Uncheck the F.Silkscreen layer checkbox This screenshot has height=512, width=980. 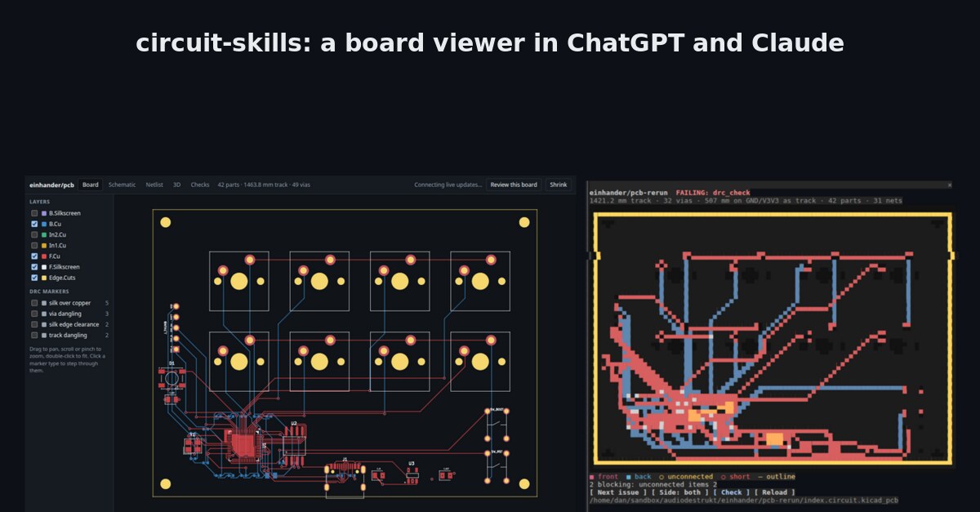coord(34,267)
